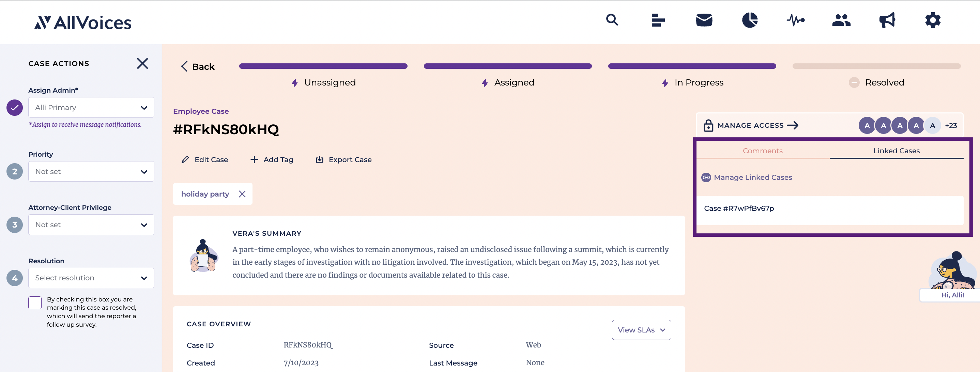Screen dimensions: 980x372
Task: Open the Assign Admin dropdown showing Alli Primary
Action: pos(91,107)
